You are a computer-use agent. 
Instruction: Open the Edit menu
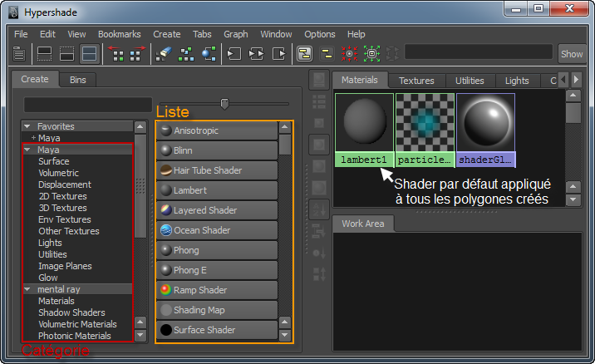click(47, 34)
